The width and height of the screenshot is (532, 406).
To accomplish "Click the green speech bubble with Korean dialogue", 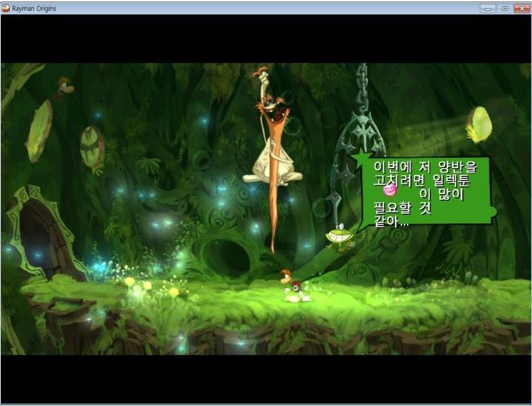I will (424, 192).
